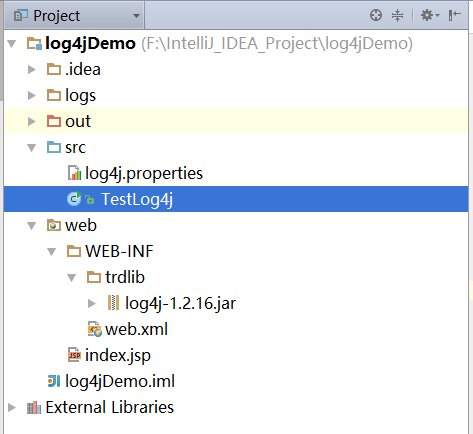Collapse the src folder
473x434 pixels.
[x=32, y=147]
